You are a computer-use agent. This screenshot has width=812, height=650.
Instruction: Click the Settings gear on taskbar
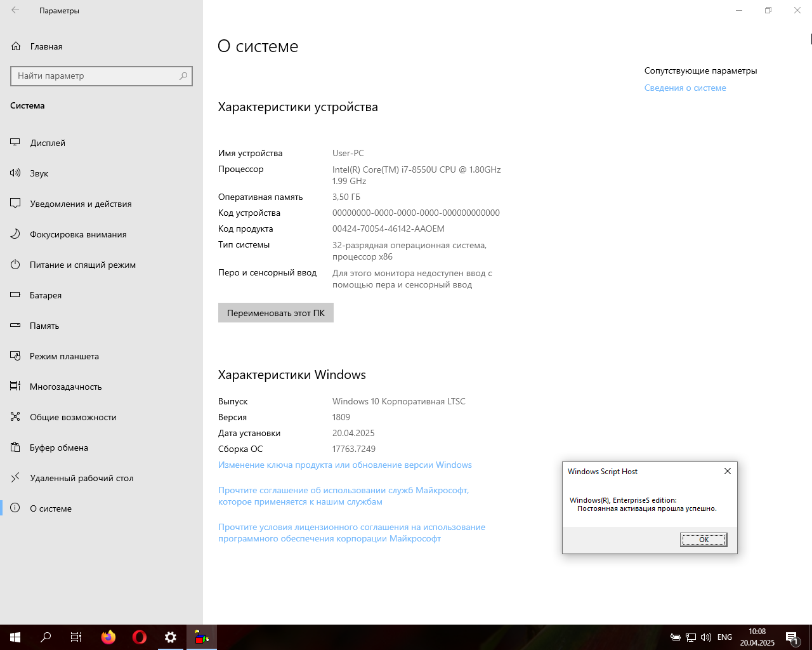pos(171,637)
